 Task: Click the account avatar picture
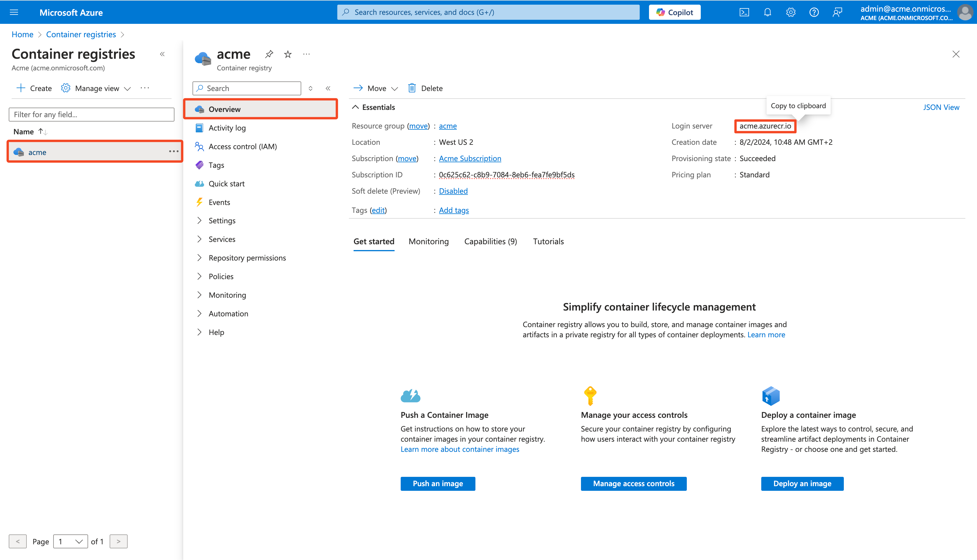965,12
